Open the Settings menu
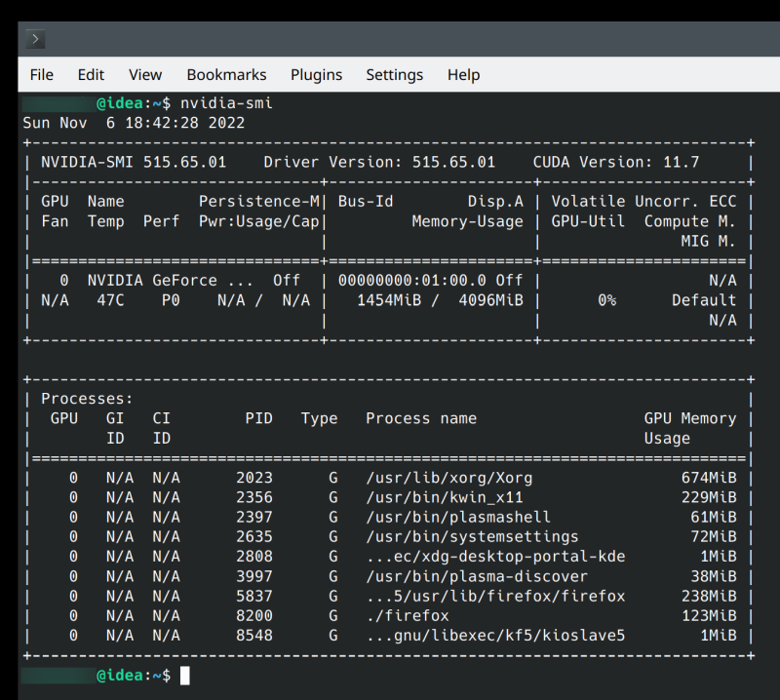 click(x=394, y=75)
